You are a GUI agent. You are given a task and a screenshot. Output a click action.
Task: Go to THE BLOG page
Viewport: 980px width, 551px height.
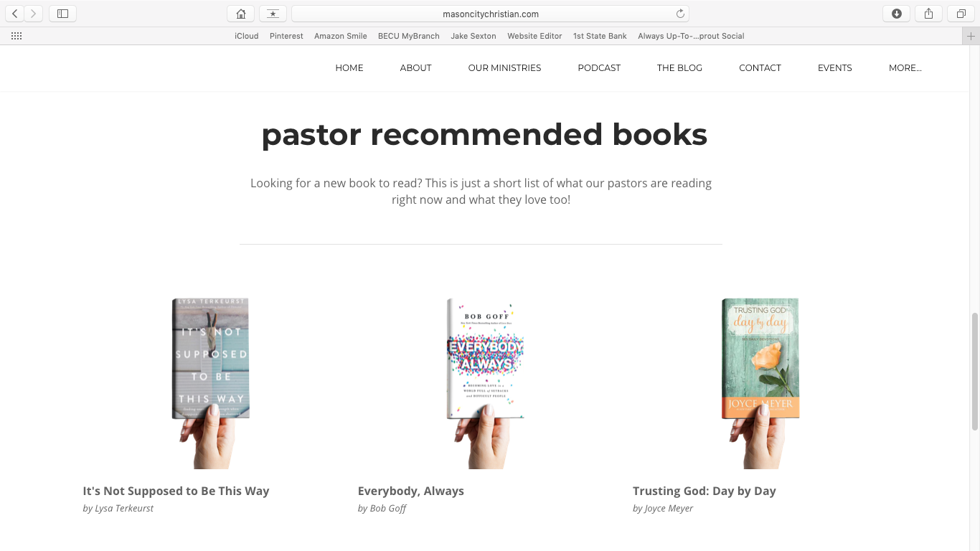click(x=679, y=68)
